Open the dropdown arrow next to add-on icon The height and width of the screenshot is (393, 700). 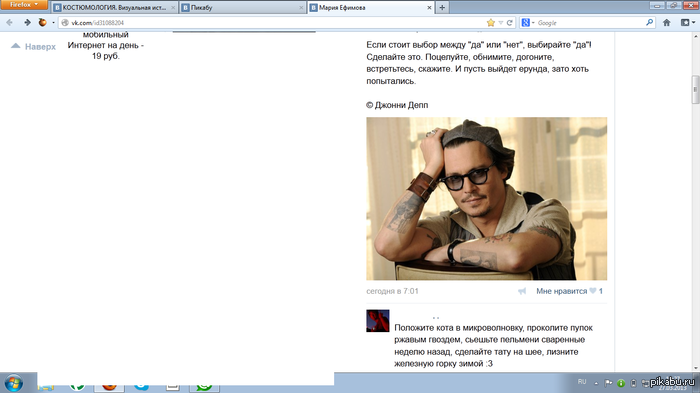coord(54,22)
